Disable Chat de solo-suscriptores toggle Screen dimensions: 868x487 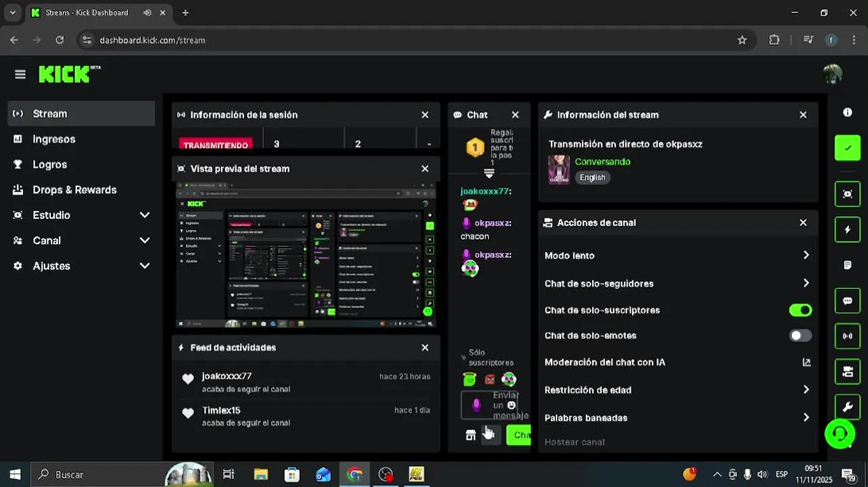pyautogui.click(x=800, y=310)
